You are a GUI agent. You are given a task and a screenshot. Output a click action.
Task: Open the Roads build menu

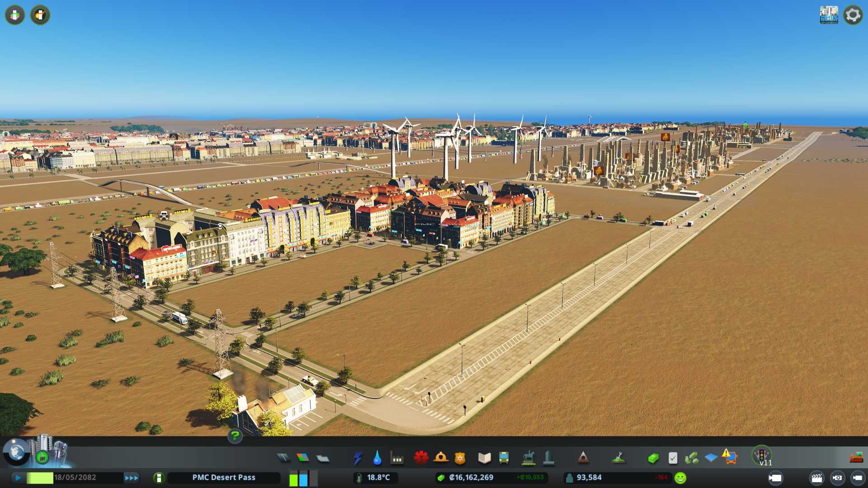tap(283, 458)
